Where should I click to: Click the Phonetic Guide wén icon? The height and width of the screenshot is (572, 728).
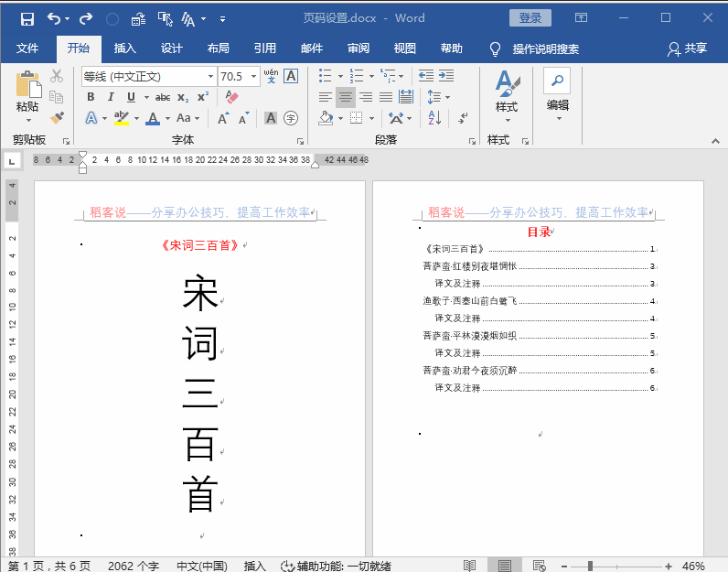[x=271, y=76]
